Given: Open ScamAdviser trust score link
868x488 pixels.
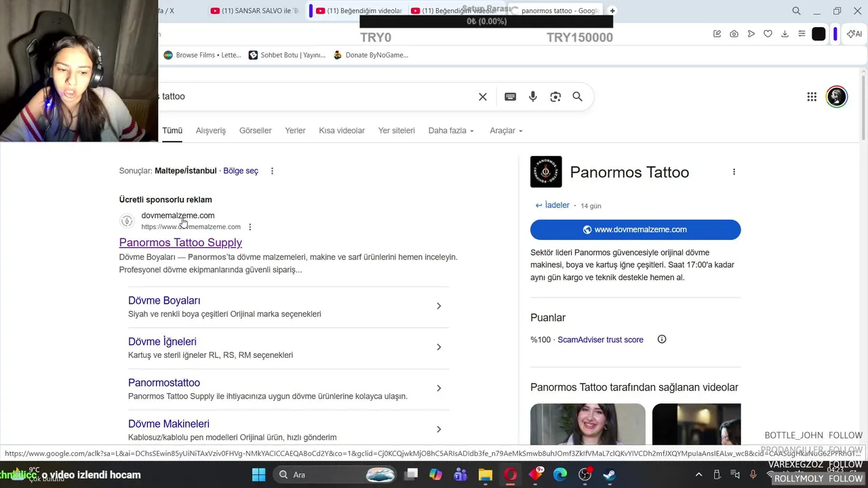Looking at the screenshot, I should click(x=600, y=340).
